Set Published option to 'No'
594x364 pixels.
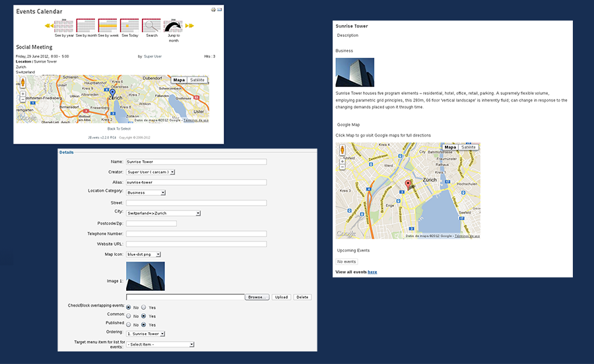click(x=128, y=324)
